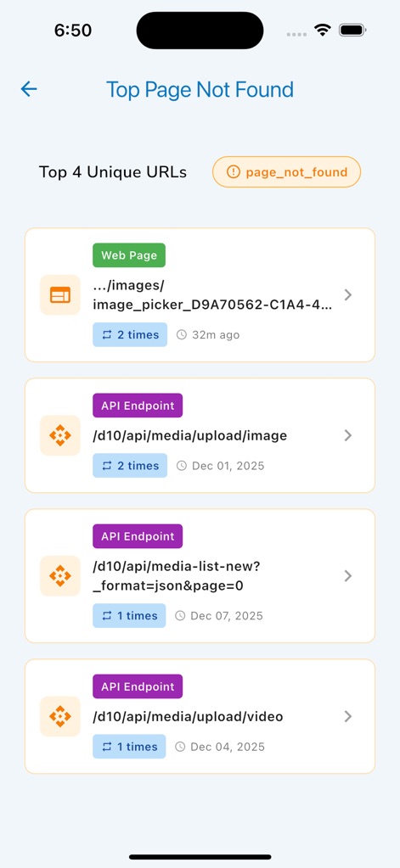Select the '1 times' badge next to Dec 07, 2025
The width and height of the screenshot is (400, 868).
pos(129,615)
